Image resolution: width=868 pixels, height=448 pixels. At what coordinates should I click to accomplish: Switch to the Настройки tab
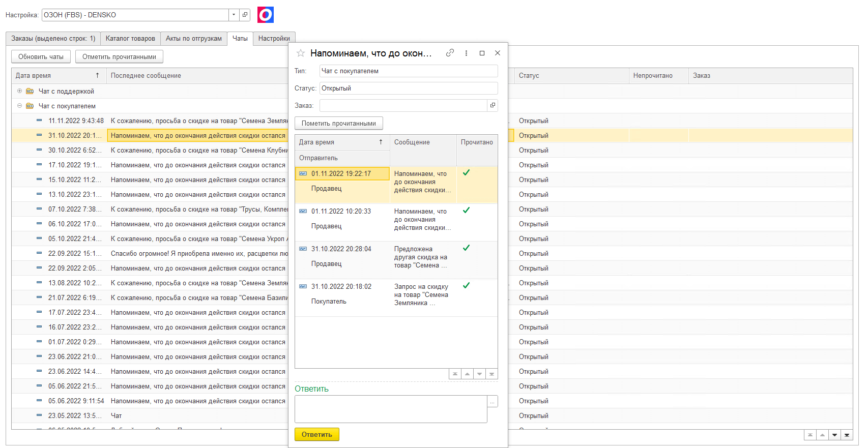point(274,39)
